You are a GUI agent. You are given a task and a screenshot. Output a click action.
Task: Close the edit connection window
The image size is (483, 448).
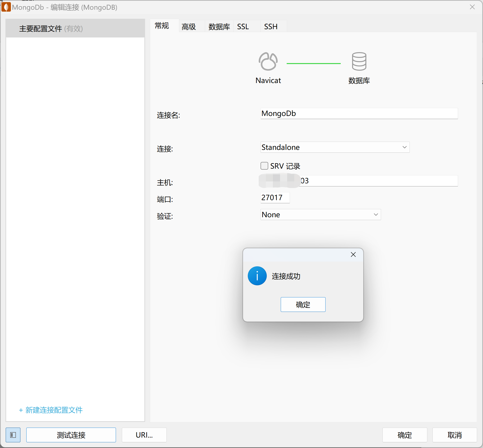pyautogui.click(x=472, y=7)
